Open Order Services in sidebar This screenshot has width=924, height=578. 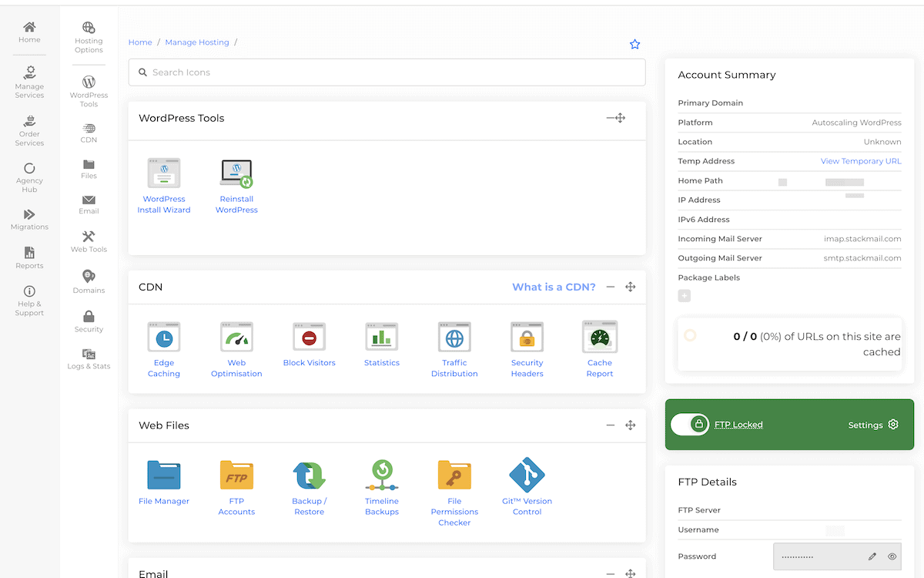point(29,131)
